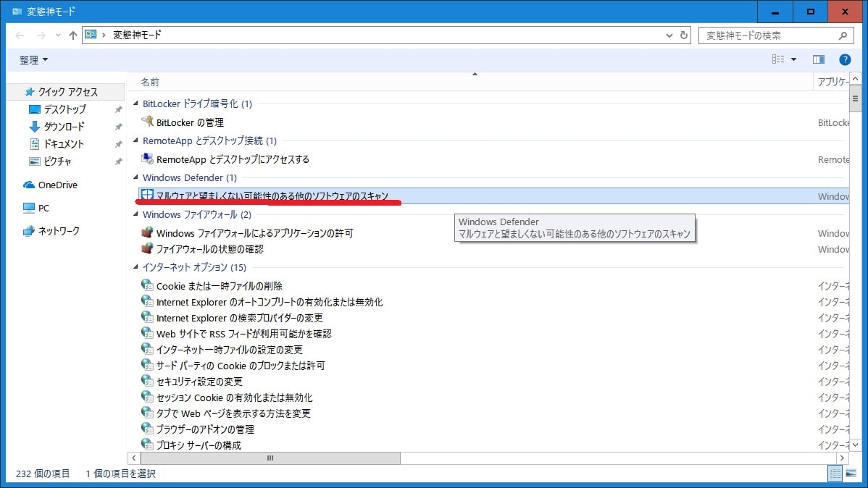This screenshot has height=488, width=868.
Task: Click the search magnifier icon
Action: coord(843,35)
